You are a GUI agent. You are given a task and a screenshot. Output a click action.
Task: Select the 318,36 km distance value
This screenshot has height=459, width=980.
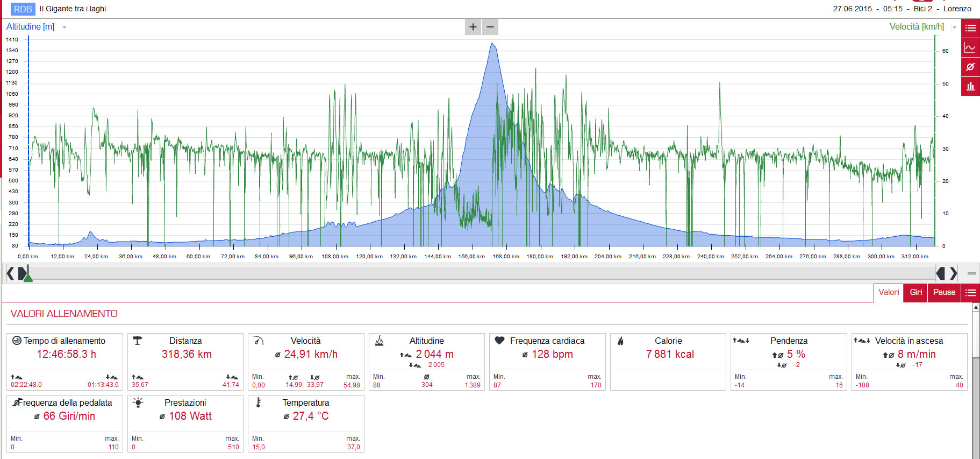pos(187,354)
